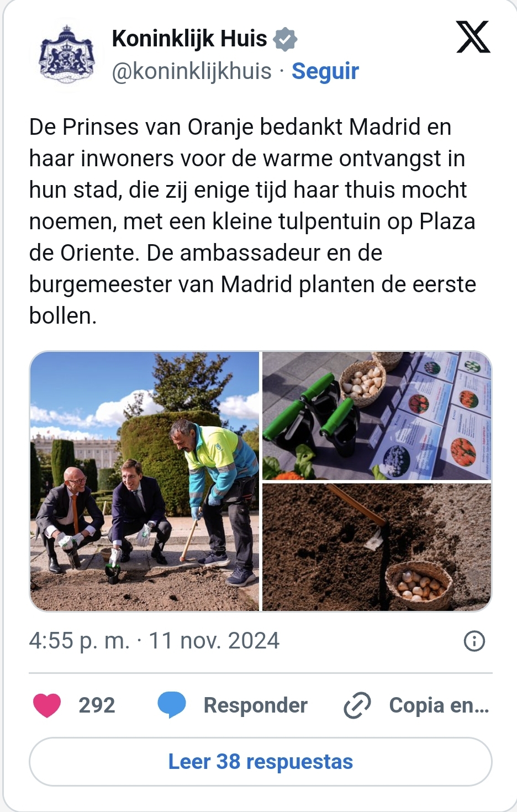The height and width of the screenshot is (812, 517).
Task: Click the Responder button
Action: point(255,705)
